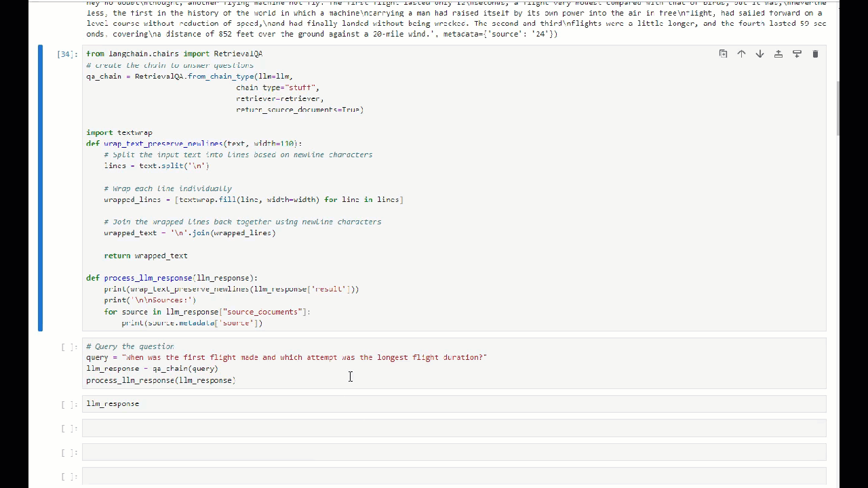Click the "wrapped_text = '\n'.join(wrapped_lines)" line
Viewport: 868px width, 488px height.
(190, 233)
